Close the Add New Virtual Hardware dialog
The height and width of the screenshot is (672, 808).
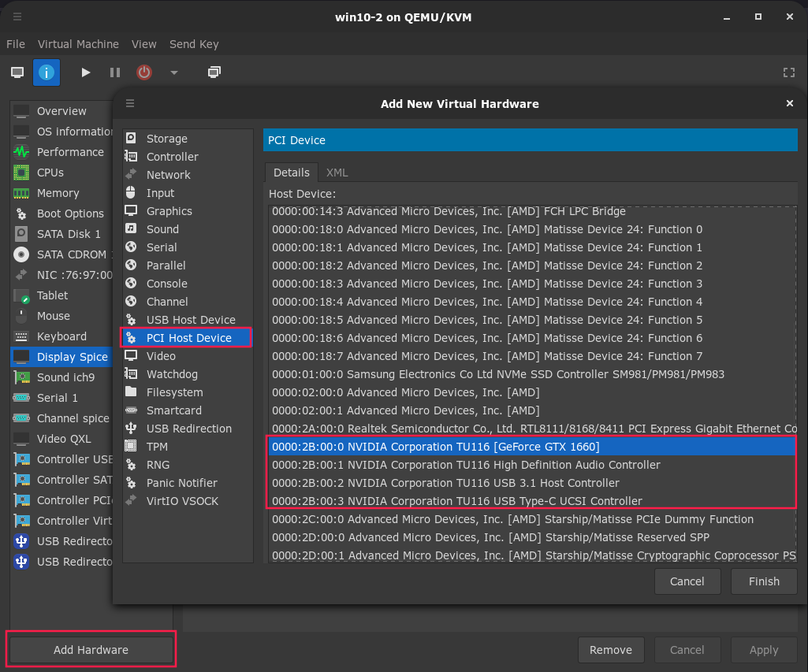(x=789, y=103)
